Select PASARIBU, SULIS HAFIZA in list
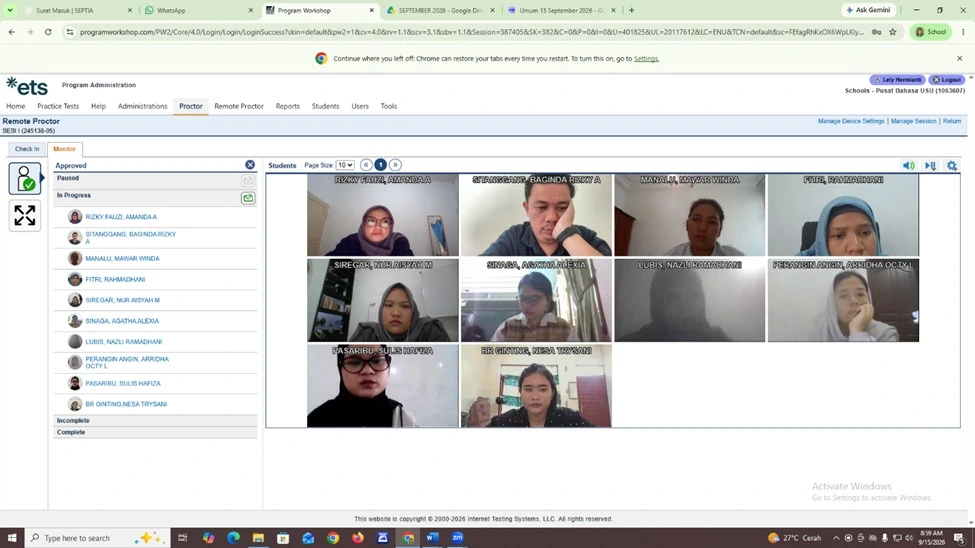 pos(123,384)
